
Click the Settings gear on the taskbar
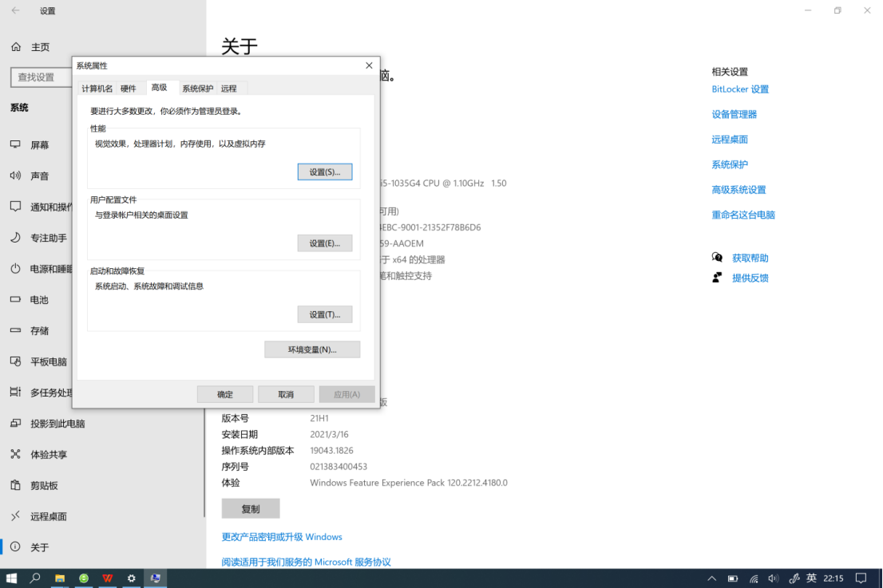131,578
